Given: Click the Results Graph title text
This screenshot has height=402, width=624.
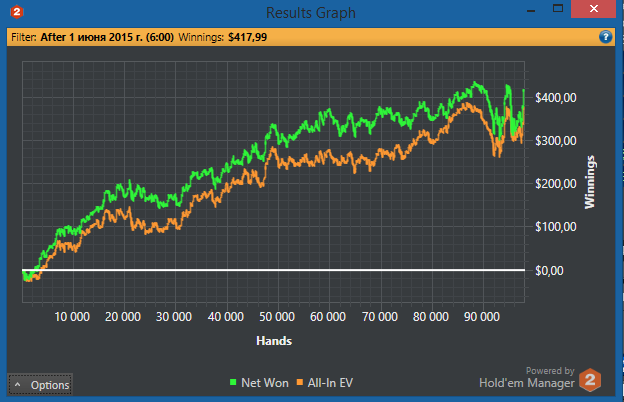Looking at the screenshot, I should pos(311,13).
